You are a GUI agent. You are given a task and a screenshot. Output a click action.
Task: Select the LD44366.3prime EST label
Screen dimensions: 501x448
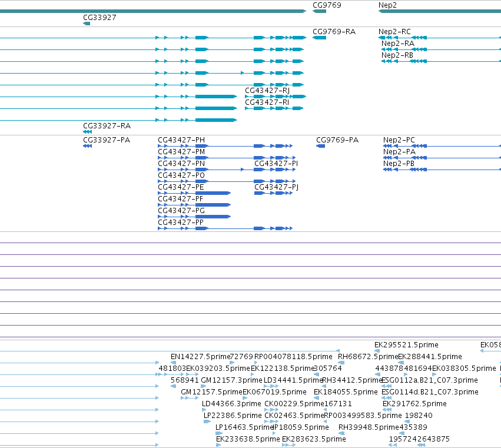(x=231, y=404)
